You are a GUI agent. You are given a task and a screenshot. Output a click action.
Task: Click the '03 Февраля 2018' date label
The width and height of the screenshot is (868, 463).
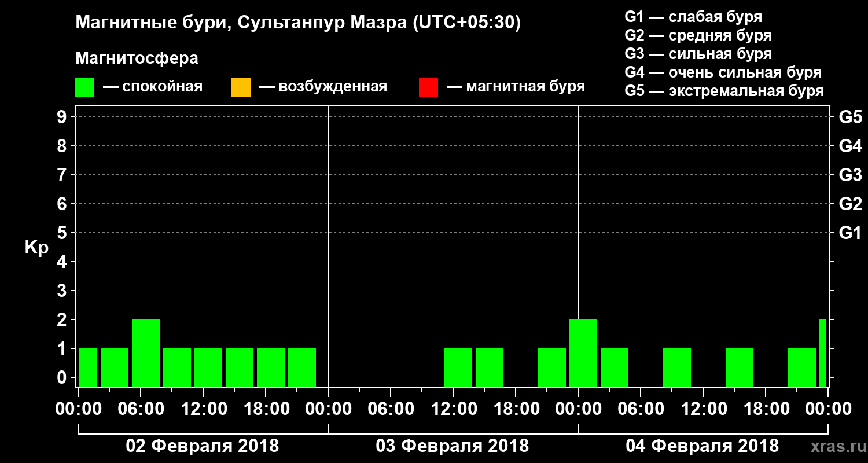(x=453, y=446)
